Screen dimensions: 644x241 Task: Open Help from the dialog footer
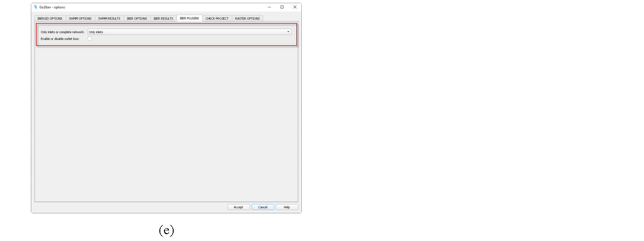(287, 207)
